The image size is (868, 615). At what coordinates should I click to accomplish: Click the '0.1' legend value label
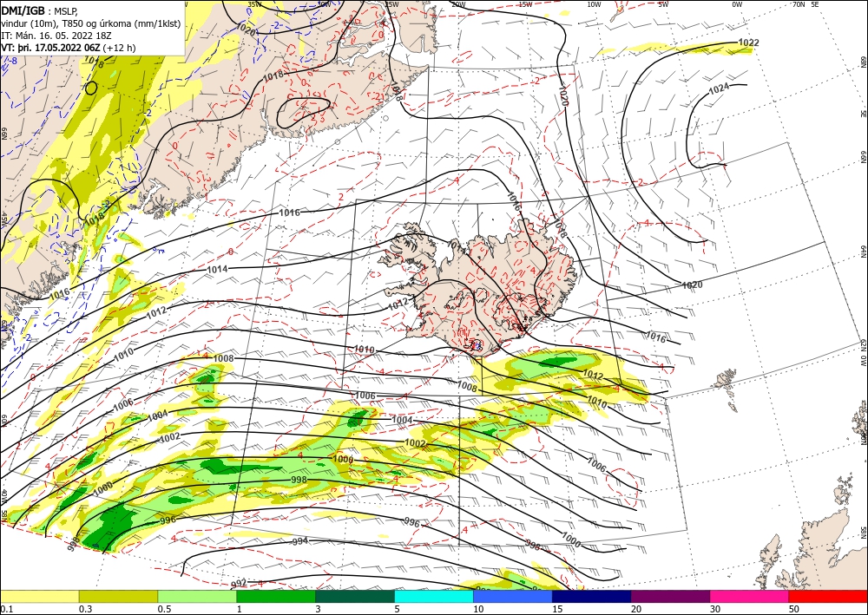[x=6, y=609]
